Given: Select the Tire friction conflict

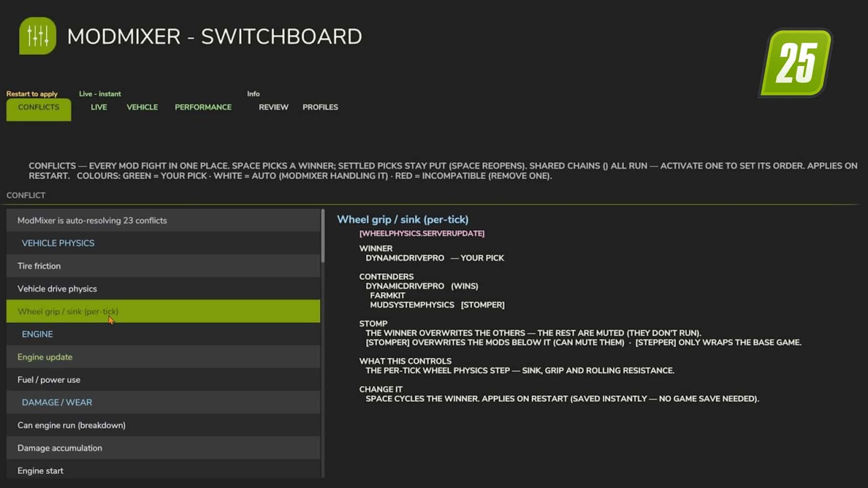Looking at the screenshot, I should coord(163,266).
